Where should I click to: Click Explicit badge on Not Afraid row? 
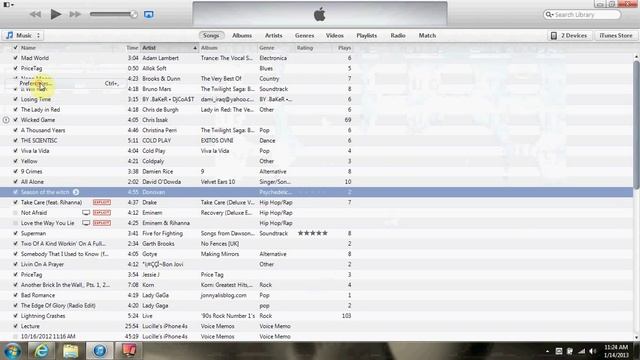pyautogui.click(x=102, y=213)
